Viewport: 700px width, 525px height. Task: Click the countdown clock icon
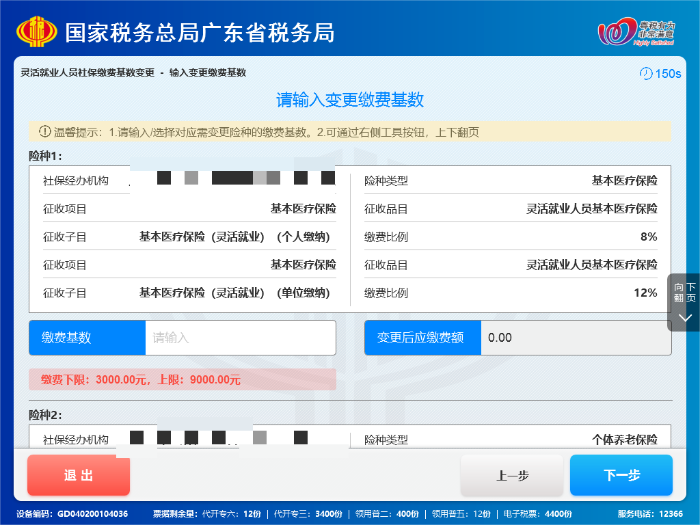click(646, 73)
